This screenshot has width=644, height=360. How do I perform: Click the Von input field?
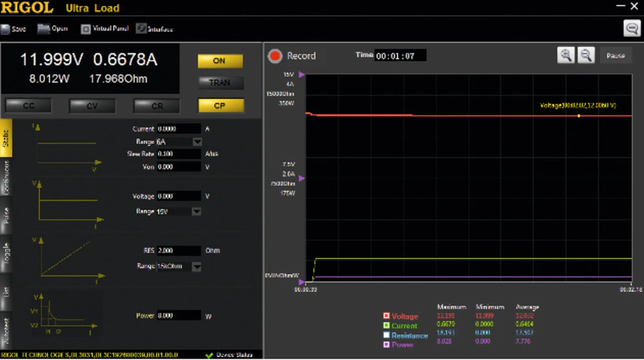[x=179, y=167]
